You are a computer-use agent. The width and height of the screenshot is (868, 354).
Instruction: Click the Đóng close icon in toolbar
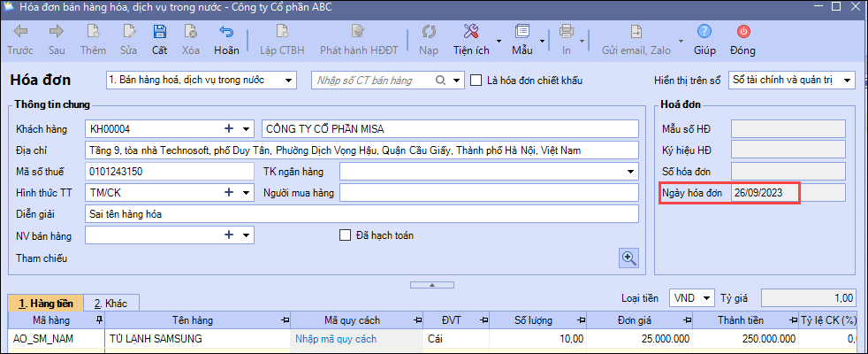click(742, 33)
